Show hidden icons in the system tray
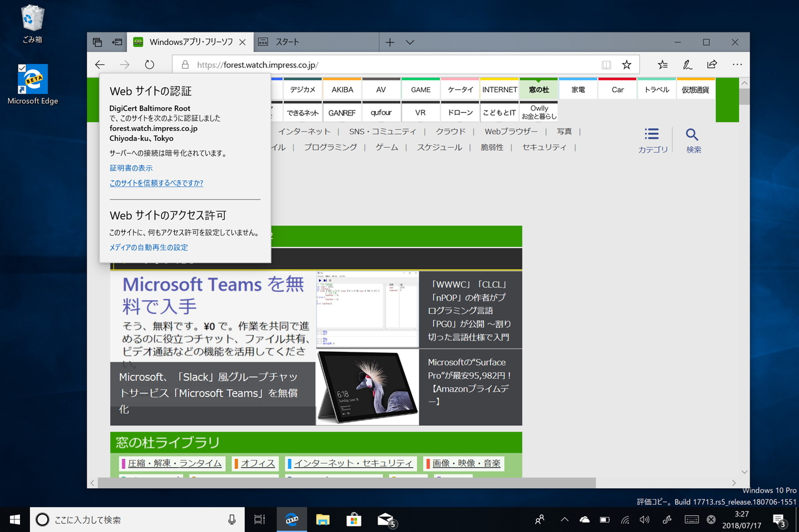This screenshot has width=799, height=532. pyautogui.click(x=564, y=519)
